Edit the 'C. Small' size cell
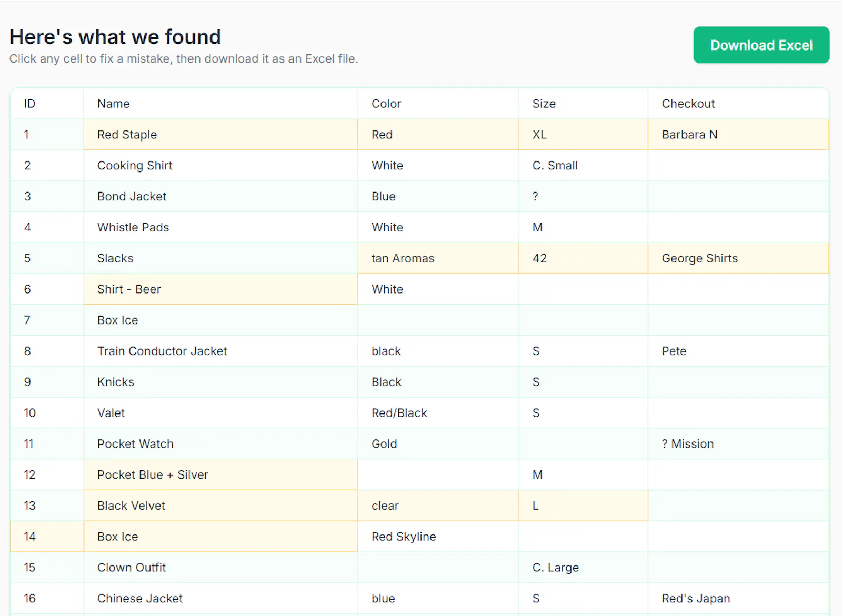This screenshot has height=616, width=842. (x=583, y=166)
